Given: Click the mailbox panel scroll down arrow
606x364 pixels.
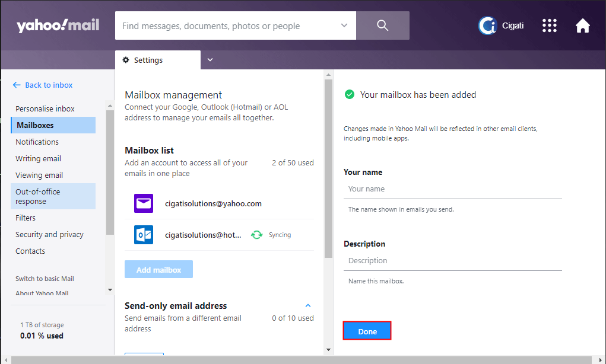Looking at the screenshot, I should pos(328,350).
